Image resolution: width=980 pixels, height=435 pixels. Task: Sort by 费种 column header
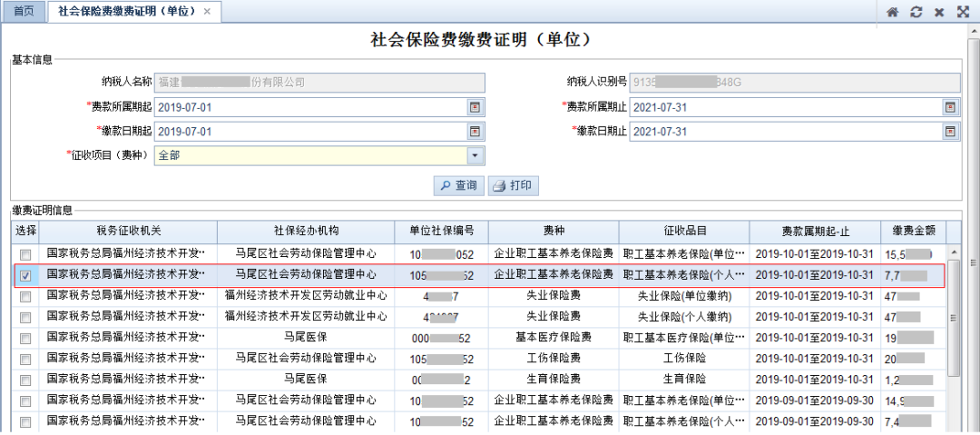554,231
